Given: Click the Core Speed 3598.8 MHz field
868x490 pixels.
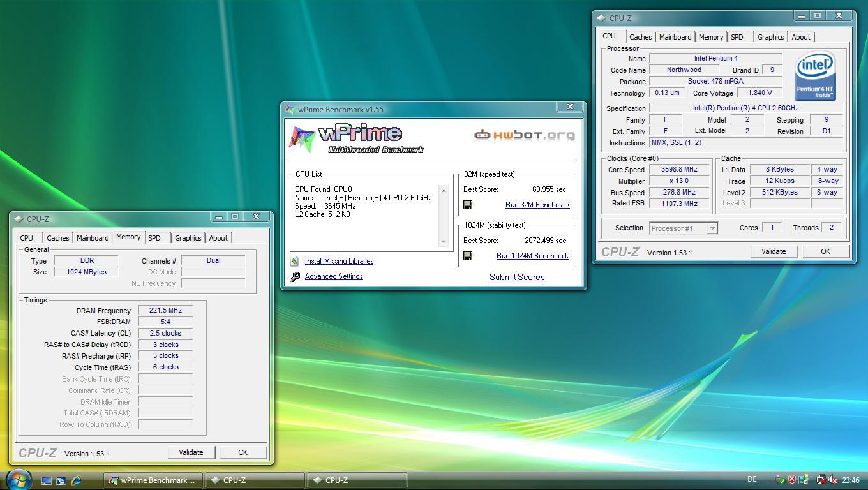Looking at the screenshot, I should [x=679, y=170].
